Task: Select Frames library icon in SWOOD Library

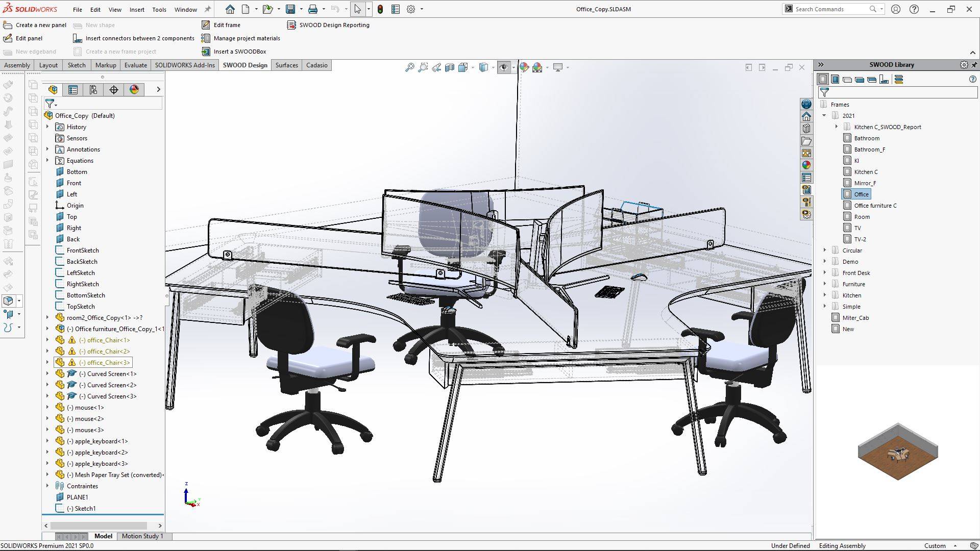Action: [823, 79]
